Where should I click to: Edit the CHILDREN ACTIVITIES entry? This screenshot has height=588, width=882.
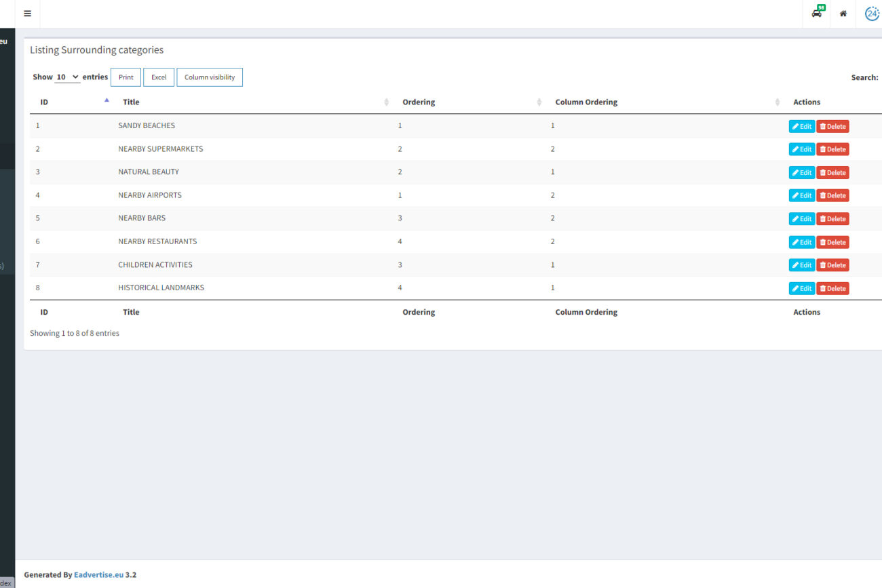coord(801,265)
